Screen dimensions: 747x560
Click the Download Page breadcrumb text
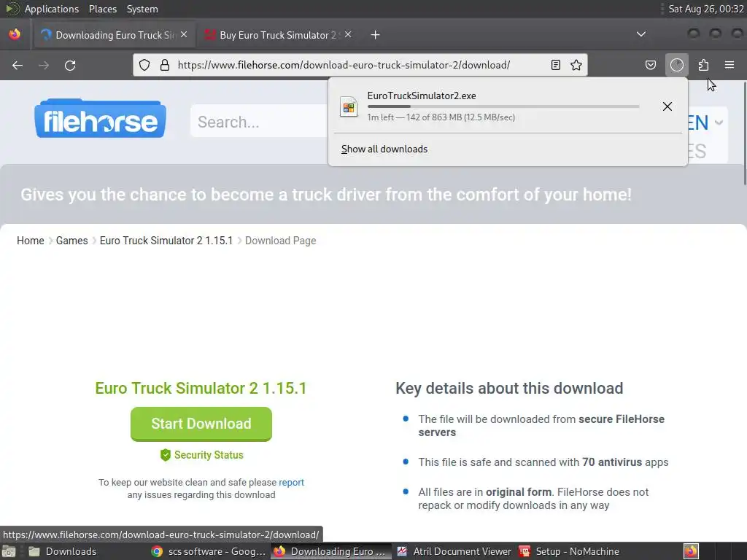281,241
